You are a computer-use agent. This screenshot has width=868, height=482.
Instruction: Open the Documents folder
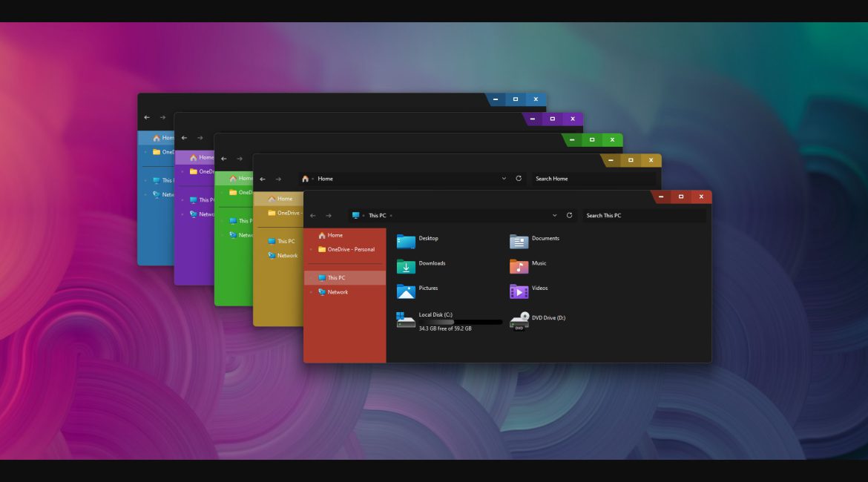(535, 241)
